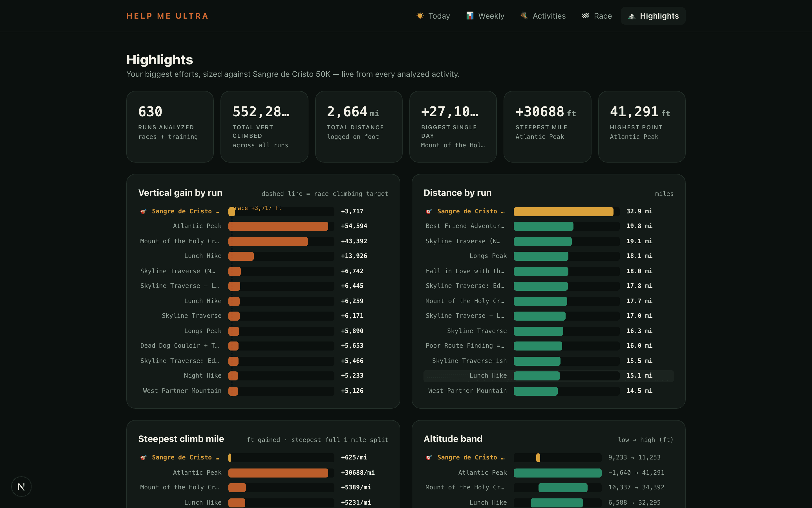This screenshot has height=508, width=812.
Task: Select Sangre de Cristo row in Vertical gain
Action: [263, 211]
